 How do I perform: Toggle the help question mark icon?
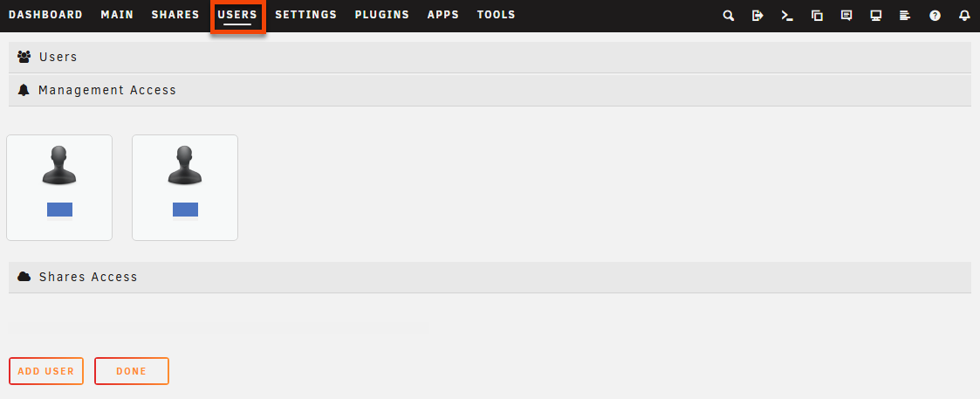pyautogui.click(x=935, y=16)
